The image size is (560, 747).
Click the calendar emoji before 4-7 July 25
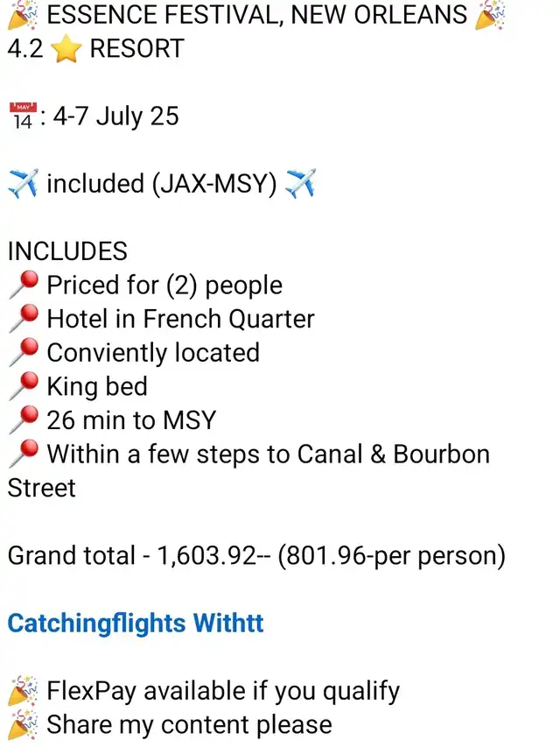coord(23,116)
